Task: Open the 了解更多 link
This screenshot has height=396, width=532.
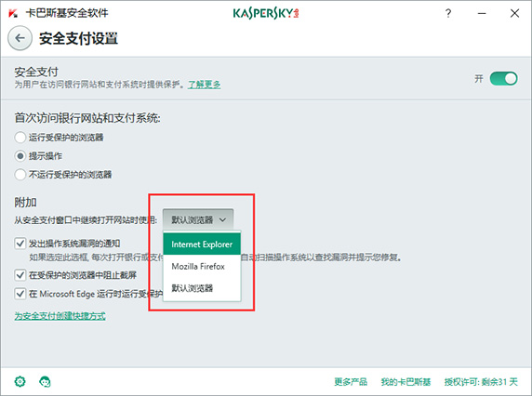Action: click(x=205, y=85)
